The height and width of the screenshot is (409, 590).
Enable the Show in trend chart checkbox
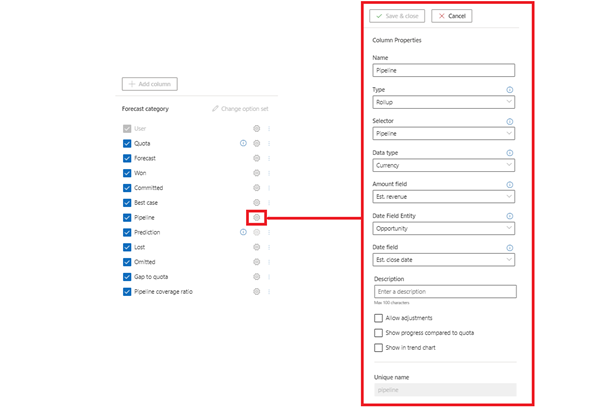(x=379, y=348)
